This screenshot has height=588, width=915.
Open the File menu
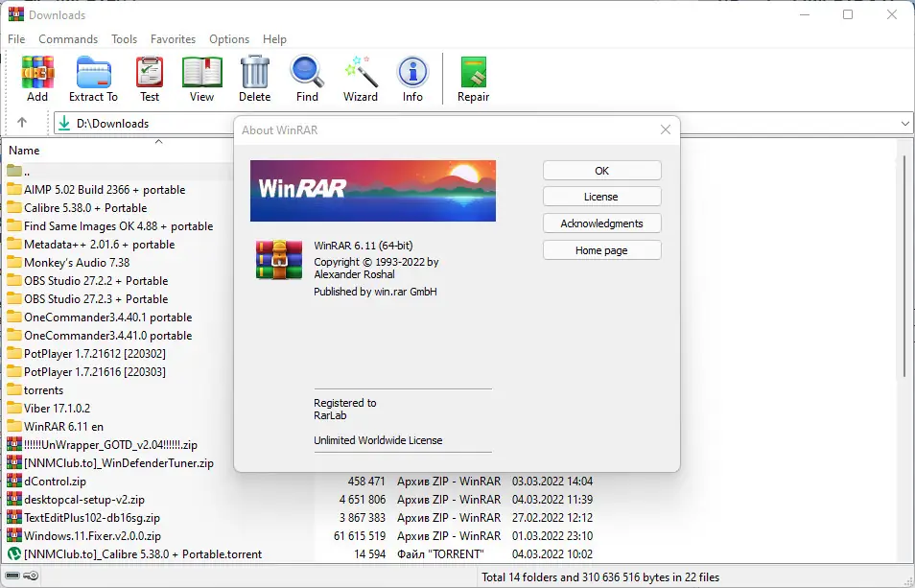[16, 39]
